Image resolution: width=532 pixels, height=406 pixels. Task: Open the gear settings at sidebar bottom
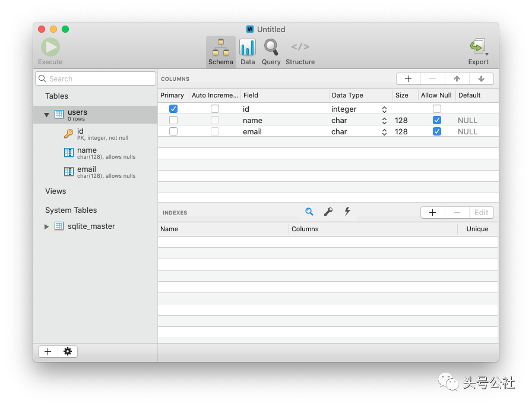click(x=68, y=351)
